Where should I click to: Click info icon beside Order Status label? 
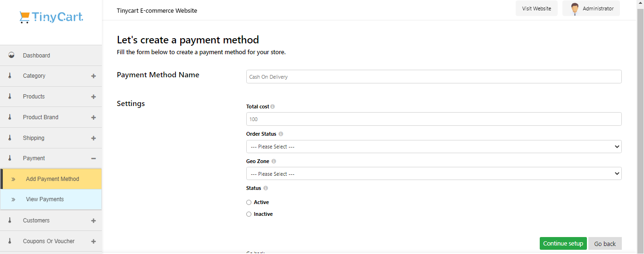point(281,134)
